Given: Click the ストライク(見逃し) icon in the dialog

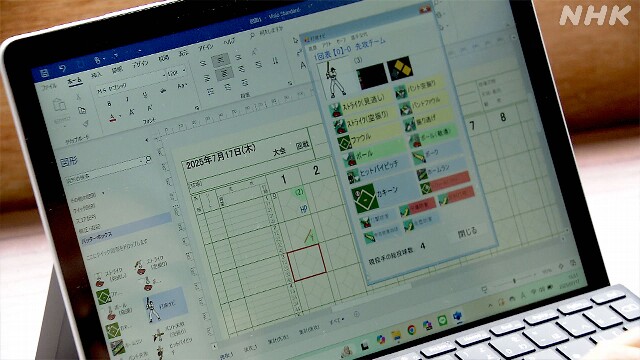Looking at the screenshot, I should (336, 110).
